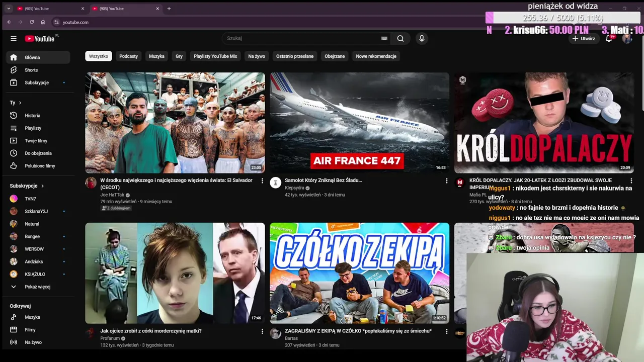Open Twoje filmy in the sidebar

click(x=38, y=141)
